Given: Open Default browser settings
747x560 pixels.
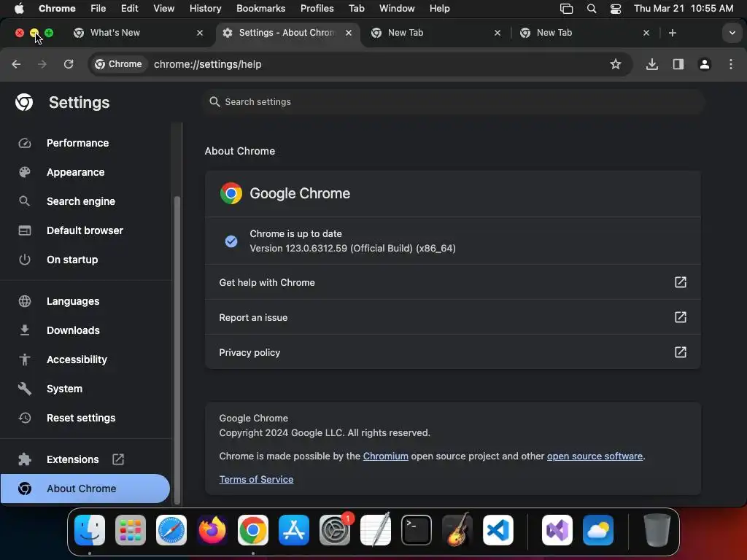Looking at the screenshot, I should pos(85,230).
